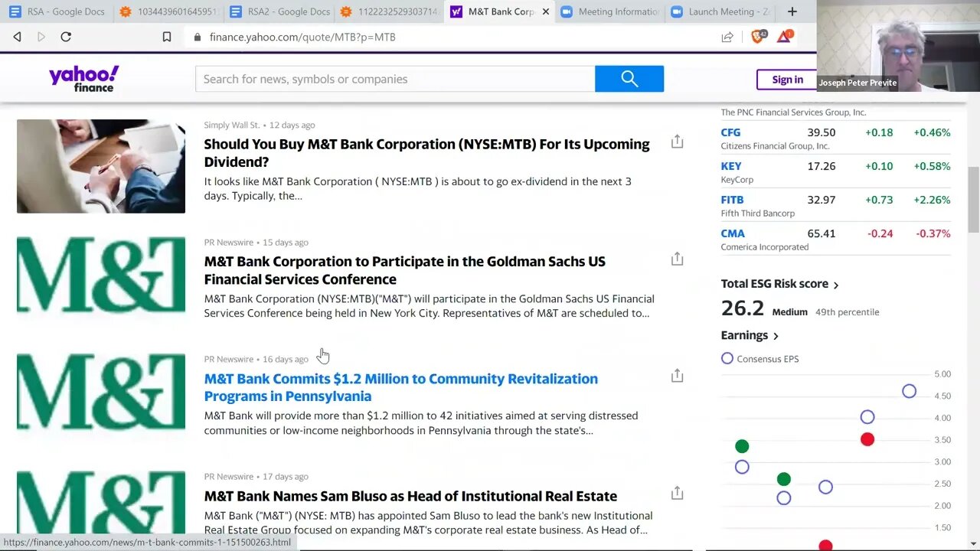Click the Brave Shields lion icon
The image size is (980, 551).
pos(757,37)
